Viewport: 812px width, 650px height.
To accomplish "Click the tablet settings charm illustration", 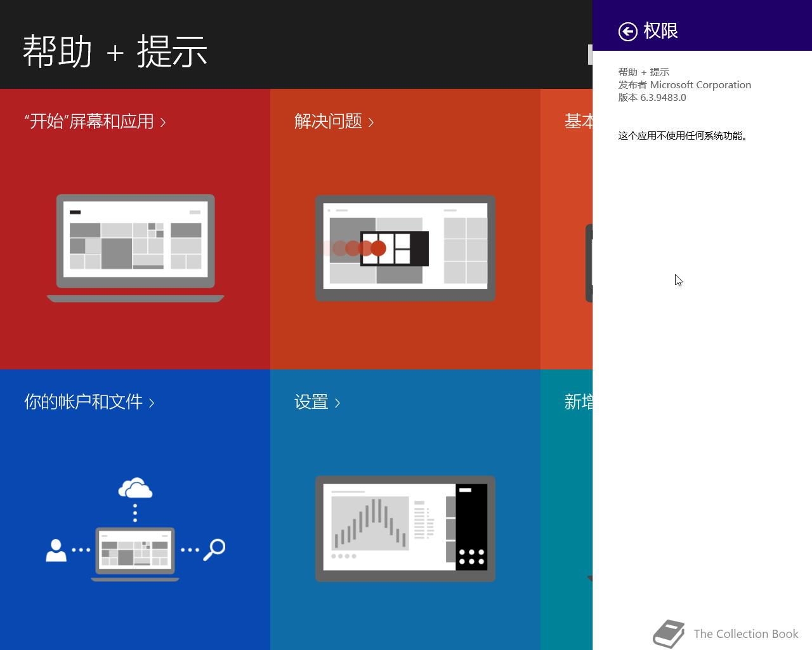I will [405, 529].
